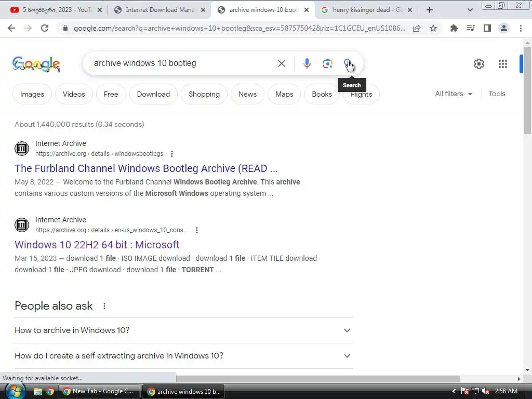The image size is (532, 399).
Task: Close the henry kissinger dead tab
Action: point(410,10)
